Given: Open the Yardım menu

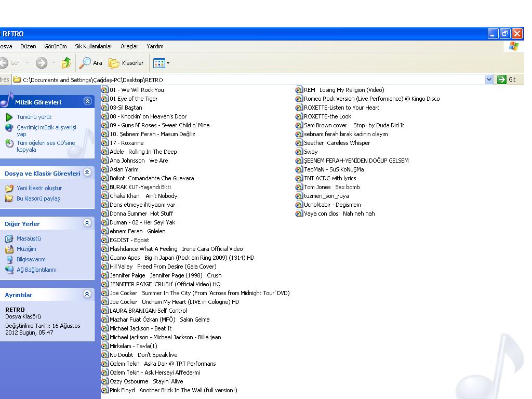Looking at the screenshot, I should pos(155,46).
